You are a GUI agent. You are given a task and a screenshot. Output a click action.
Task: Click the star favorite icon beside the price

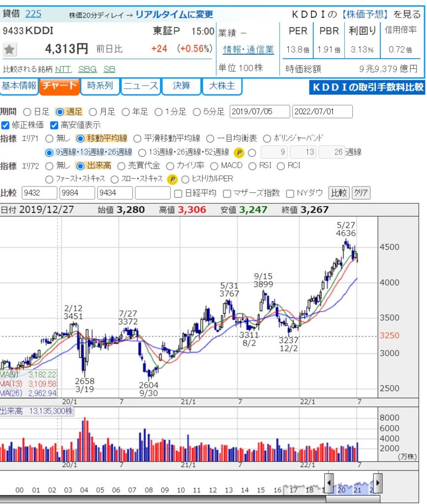click(x=10, y=49)
